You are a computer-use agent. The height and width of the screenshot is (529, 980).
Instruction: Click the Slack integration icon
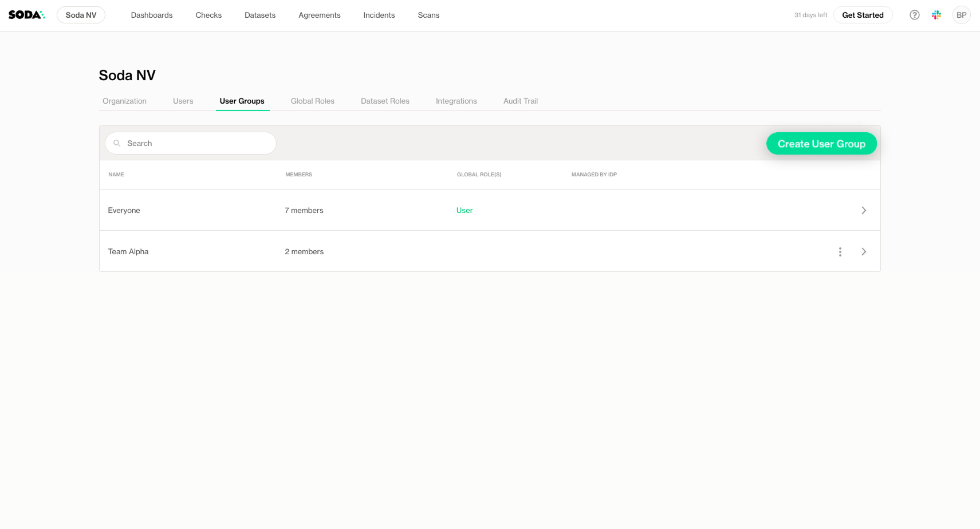click(936, 15)
